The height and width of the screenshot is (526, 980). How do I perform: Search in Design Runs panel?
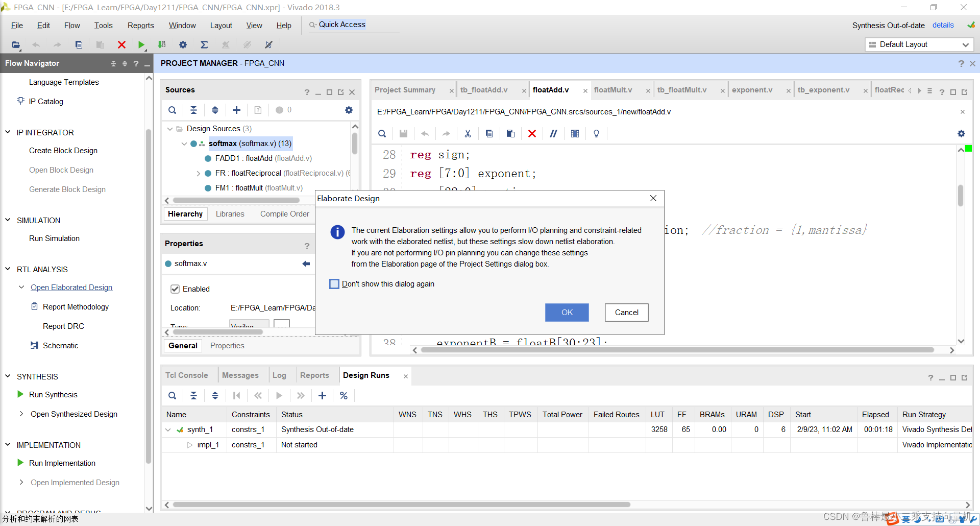coord(173,396)
